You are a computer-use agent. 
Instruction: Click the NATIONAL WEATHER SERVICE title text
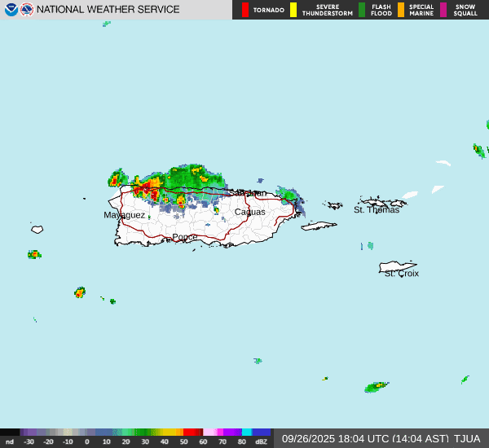coord(108,10)
